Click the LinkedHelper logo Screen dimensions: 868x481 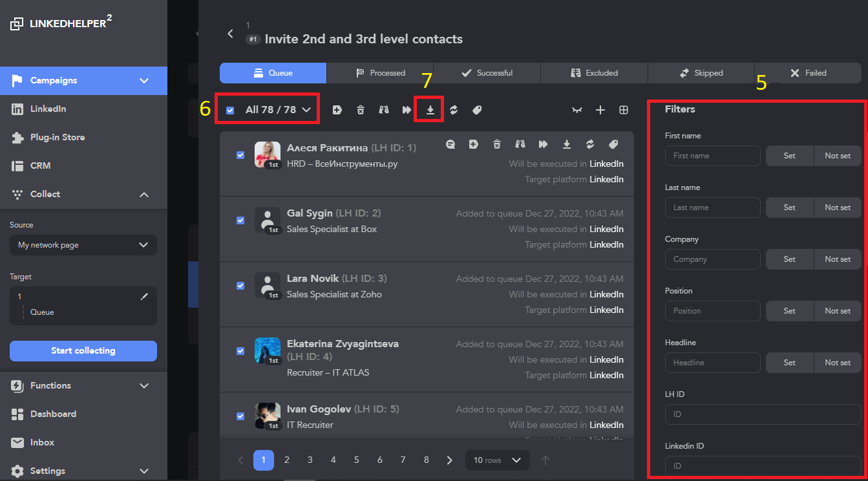coord(61,23)
